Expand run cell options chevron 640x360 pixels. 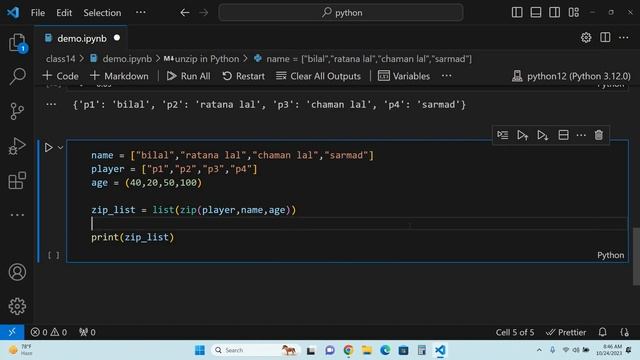60,147
